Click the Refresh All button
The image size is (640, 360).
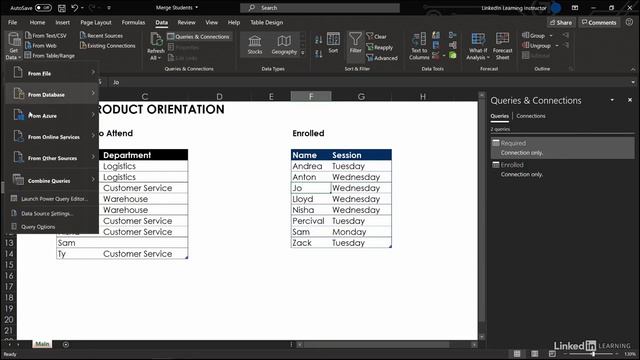coord(156,46)
